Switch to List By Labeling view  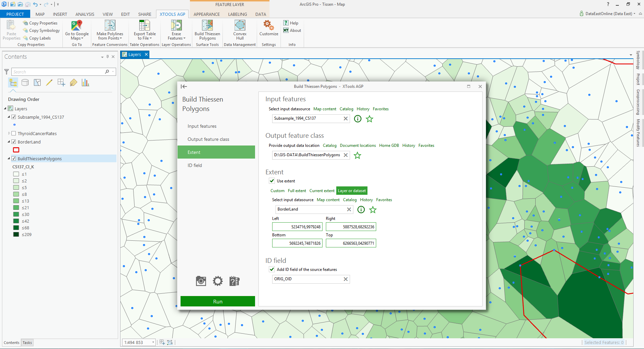point(73,82)
